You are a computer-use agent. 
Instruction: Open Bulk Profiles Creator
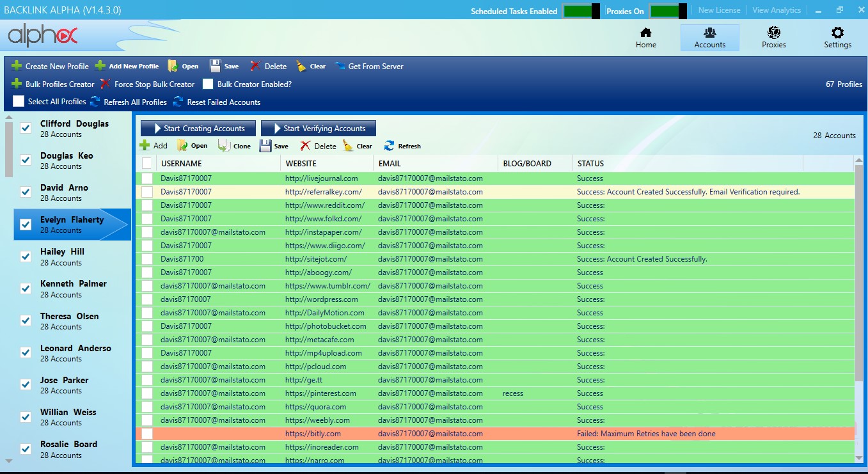[53, 84]
